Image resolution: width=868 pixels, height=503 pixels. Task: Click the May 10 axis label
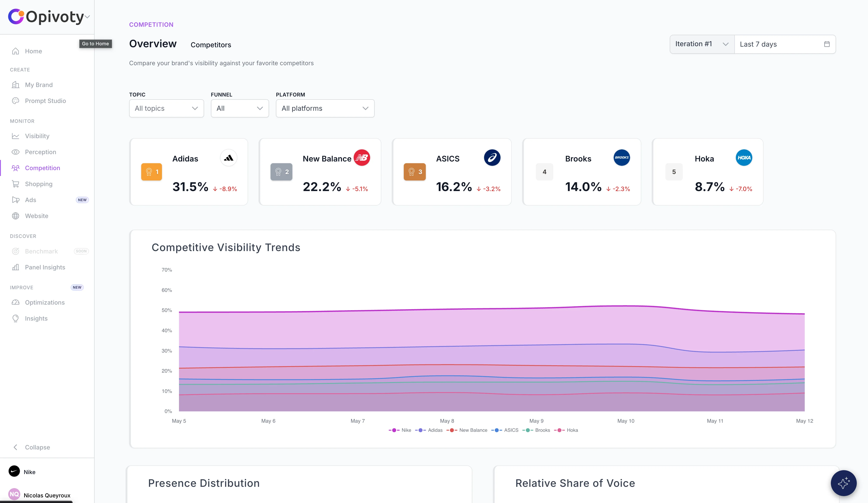pyautogui.click(x=626, y=421)
